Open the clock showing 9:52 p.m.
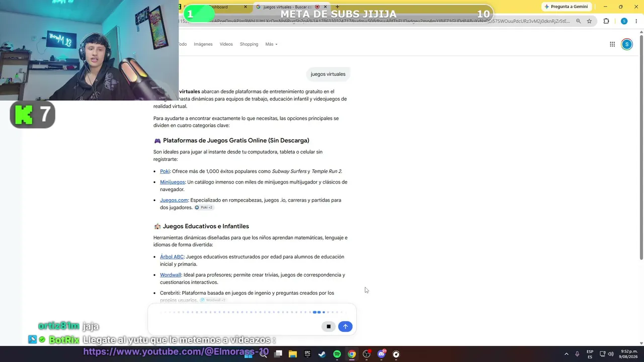Screen dimensions: 644x362 tap(629, 354)
